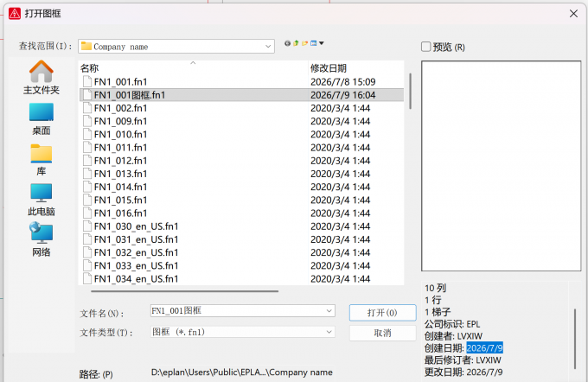Click highlighted 创建日期 value 2026/7/9
Image resolution: width=588 pixels, height=382 pixels.
pyautogui.click(x=484, y=348)
